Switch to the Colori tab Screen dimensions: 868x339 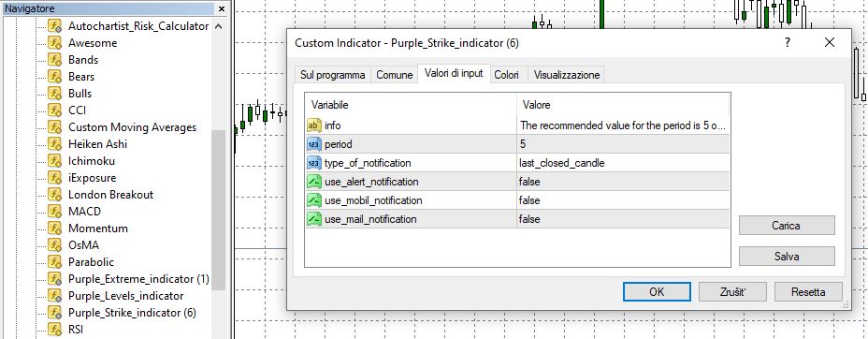pyautogui.click(x=506, y=75)
